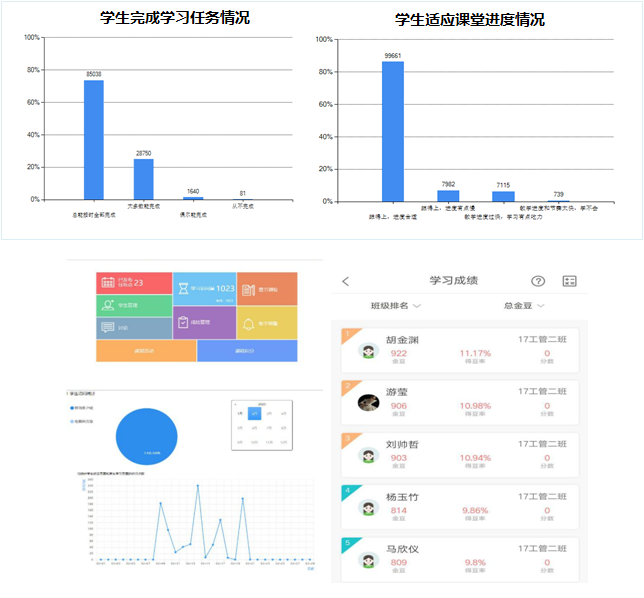Click the clipboard checkmark icon on the purple tile

coord(183,322)
